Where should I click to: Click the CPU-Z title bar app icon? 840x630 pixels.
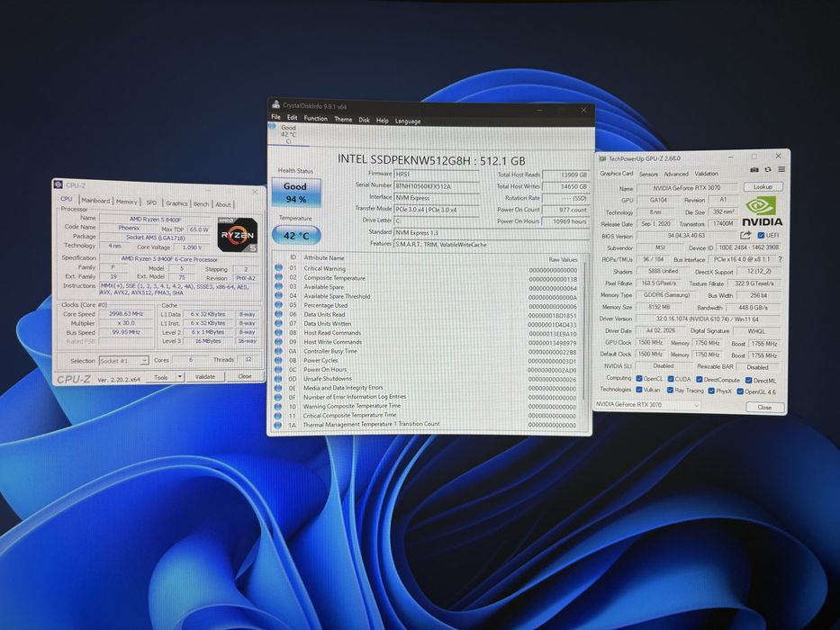click(x=59, y=184)
